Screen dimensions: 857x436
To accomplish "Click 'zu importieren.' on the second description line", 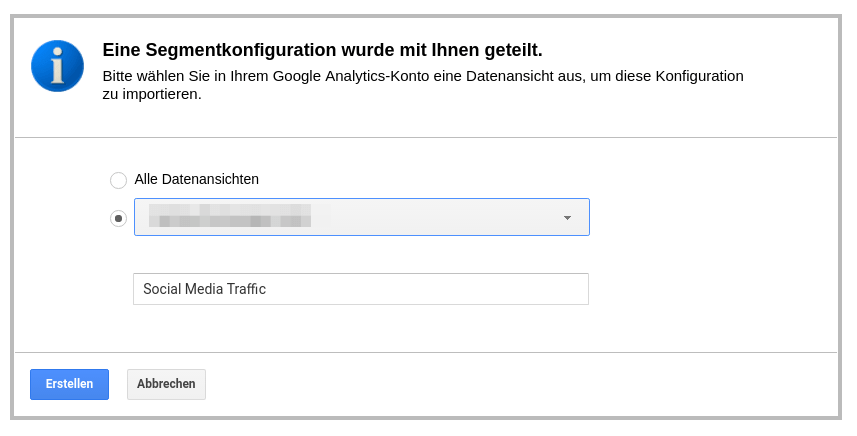I will (x=152, y=94).
